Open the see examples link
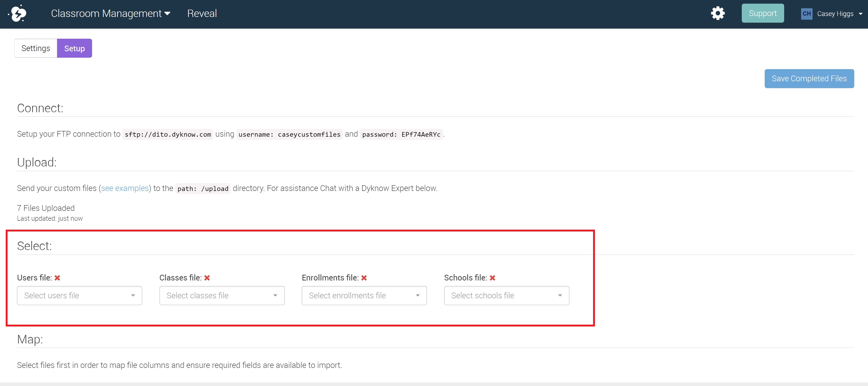This screenshot has width=868, height=386. [x=125, y=188]
